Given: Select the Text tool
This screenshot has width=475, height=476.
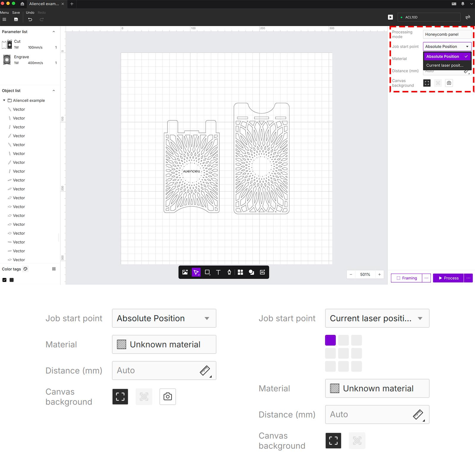Looking at the screenshot, I should (218, 272).
